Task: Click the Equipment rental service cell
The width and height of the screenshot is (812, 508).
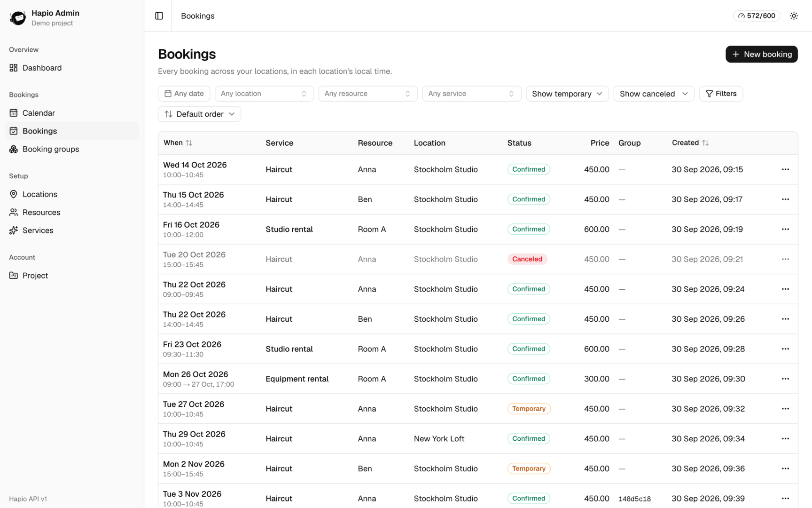Action: [x=297, y=379]
